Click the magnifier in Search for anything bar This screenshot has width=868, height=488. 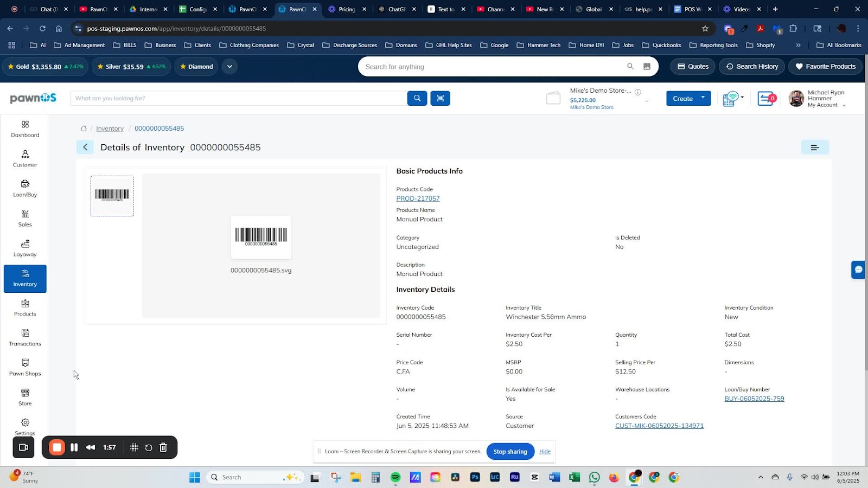point(630,66)
